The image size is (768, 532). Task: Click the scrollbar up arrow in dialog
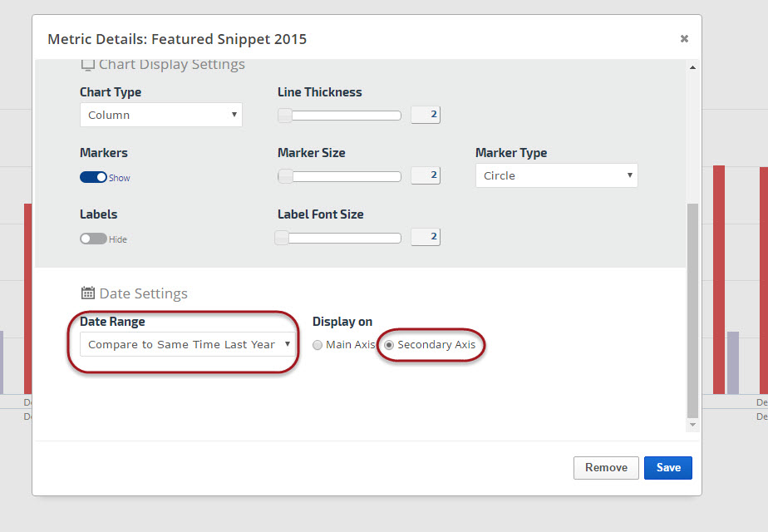click(692, 67)
